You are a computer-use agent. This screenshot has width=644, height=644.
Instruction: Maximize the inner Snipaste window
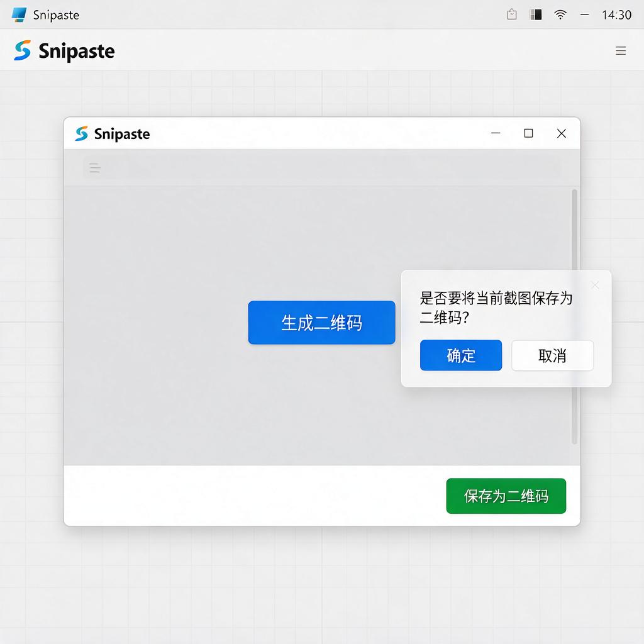point(528,133)
